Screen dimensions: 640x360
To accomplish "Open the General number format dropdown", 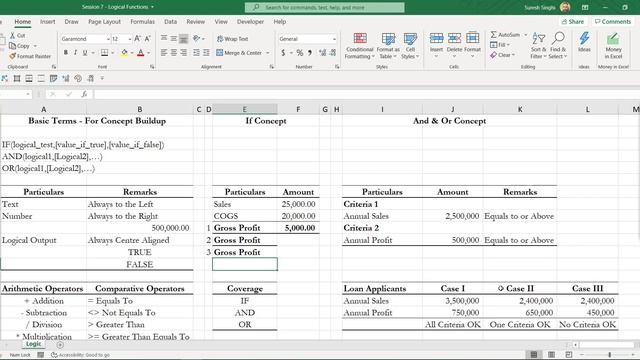I will (334, 39).
